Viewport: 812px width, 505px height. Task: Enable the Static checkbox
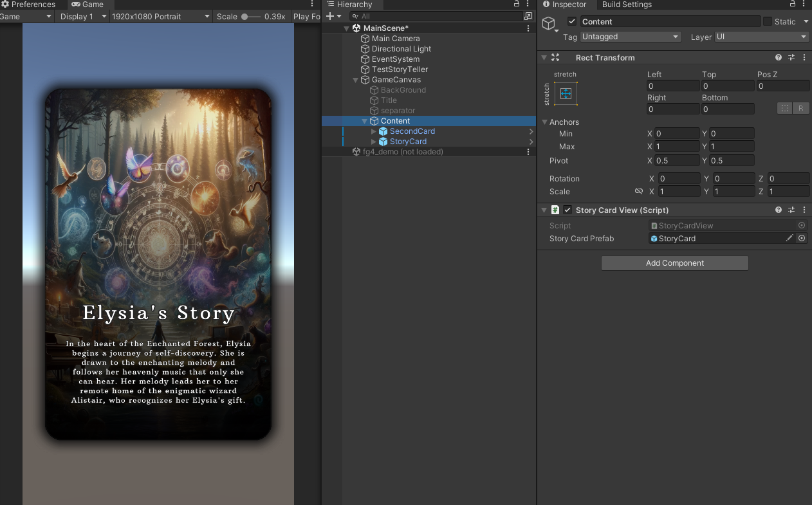click(768, 22)
